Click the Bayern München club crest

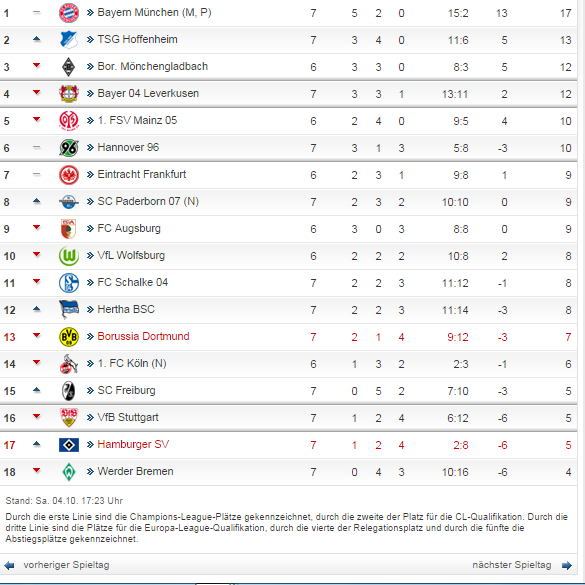pyautogui.click(x=69, y=13)
